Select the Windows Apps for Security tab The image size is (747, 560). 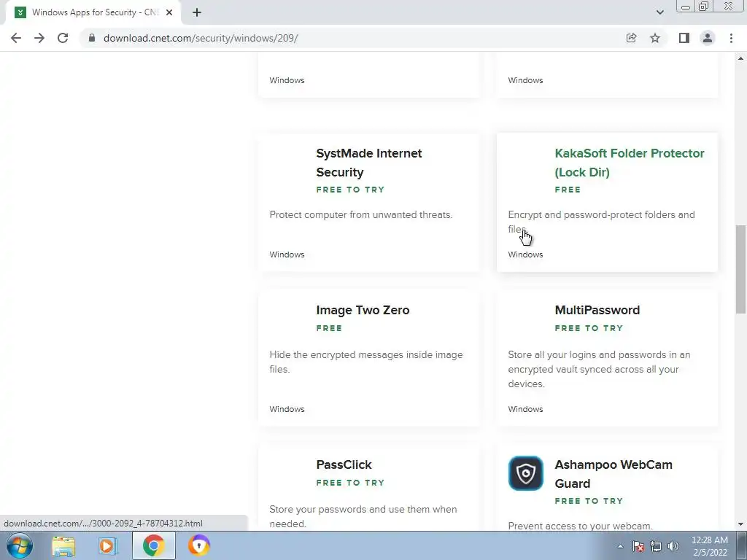(x=93, y=12)
